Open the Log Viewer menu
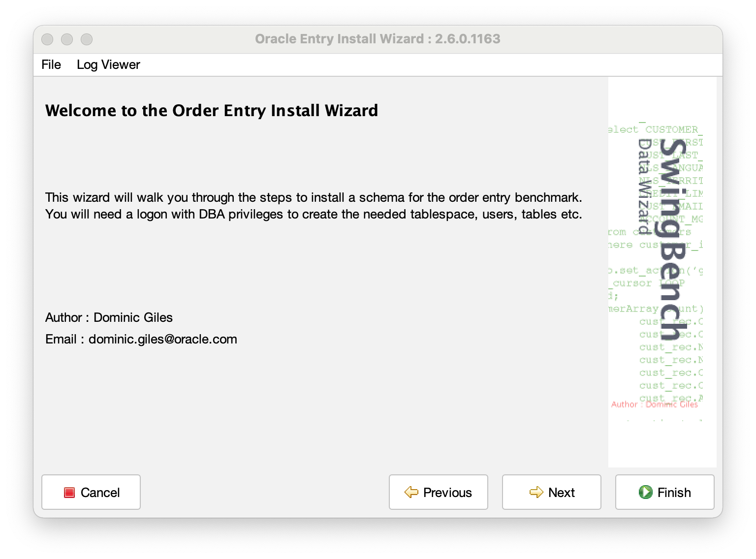The image size is (756, 559). pyautogui.click(x=108, y=64)
